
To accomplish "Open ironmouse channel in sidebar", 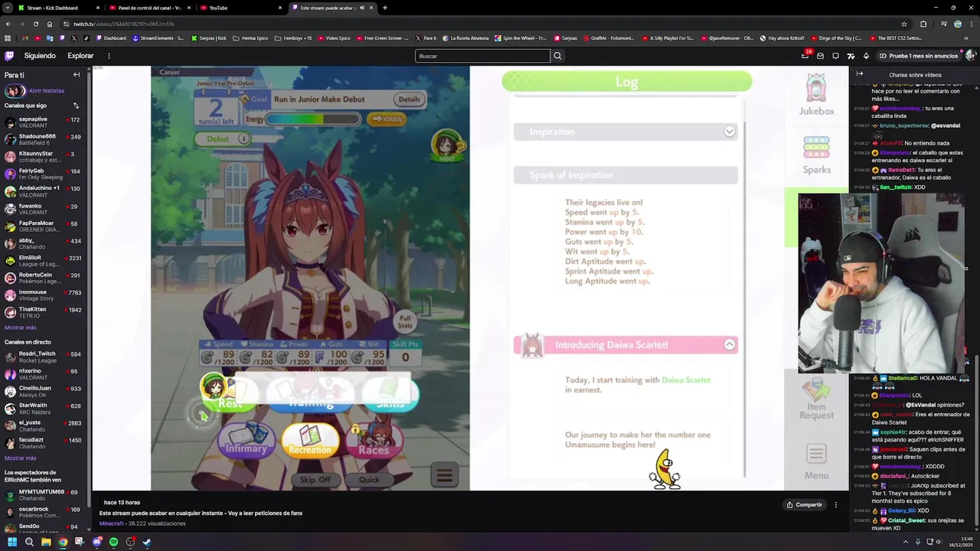I will pos(43,295).
